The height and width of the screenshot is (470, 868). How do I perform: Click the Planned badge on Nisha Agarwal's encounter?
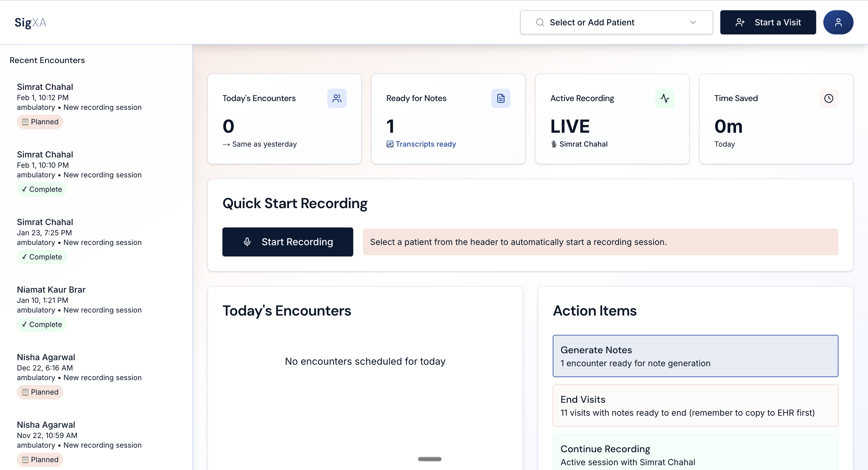(x=40, y=392)
